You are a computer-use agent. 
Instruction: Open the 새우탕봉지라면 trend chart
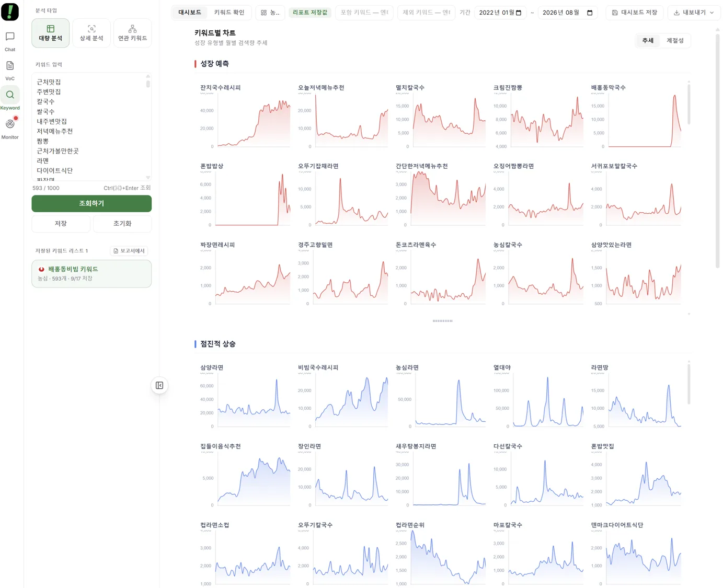point(440,475)
